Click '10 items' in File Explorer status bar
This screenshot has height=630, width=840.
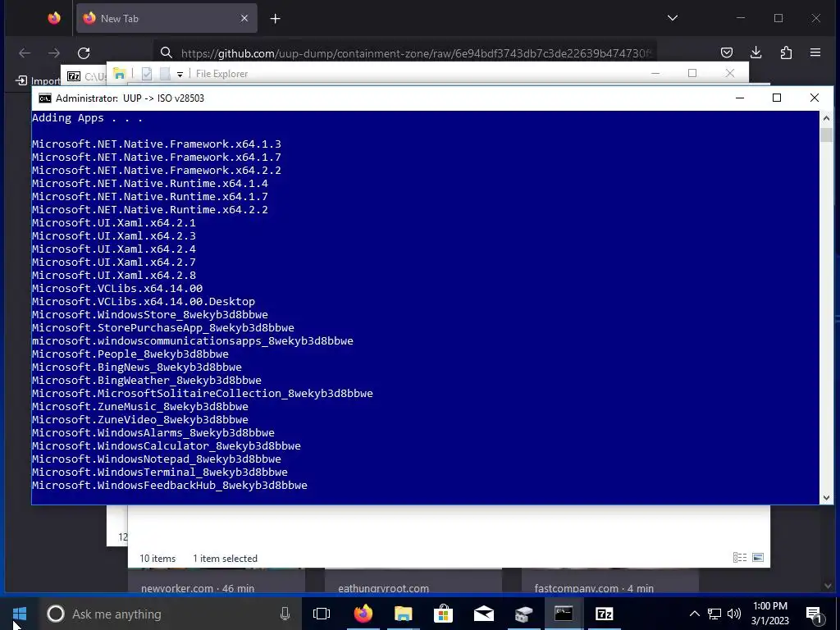pos(157,558)
